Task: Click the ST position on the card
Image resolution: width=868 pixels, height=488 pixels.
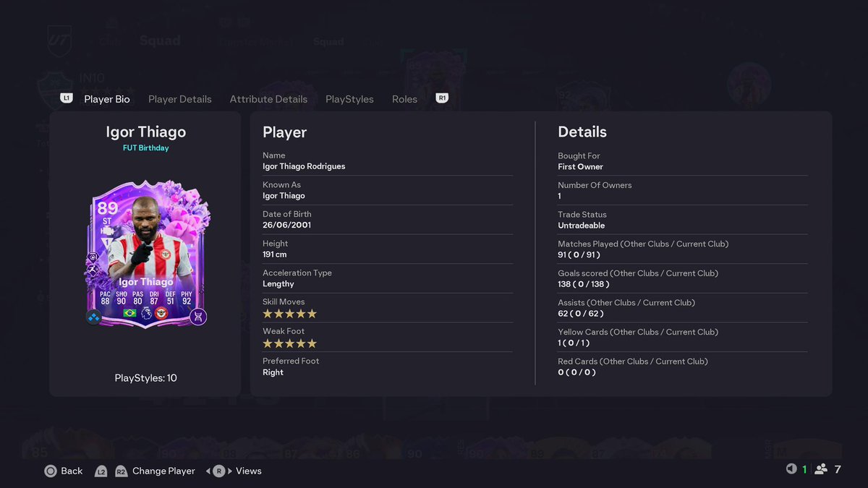Action: [x=107, y=221]
